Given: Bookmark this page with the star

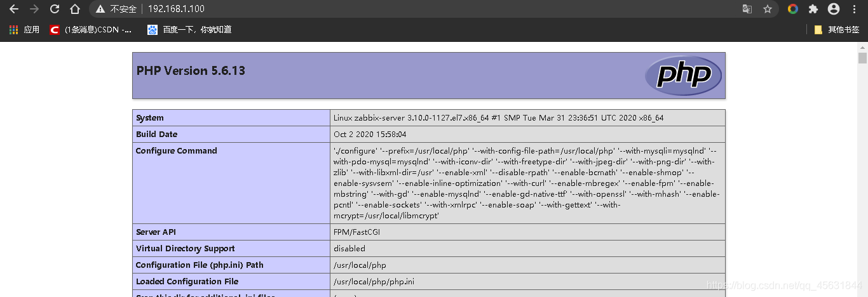Looking at the screenshot, I should (x=768, y=9).
